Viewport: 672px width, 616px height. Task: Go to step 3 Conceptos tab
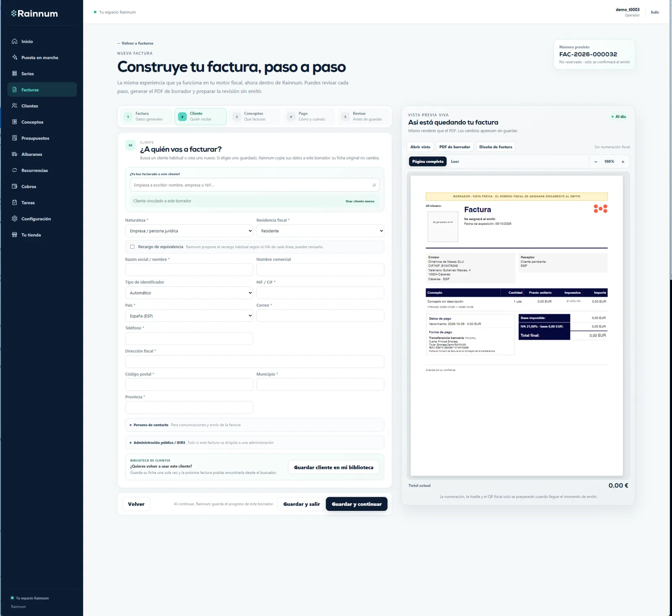[x=255, y=116]
